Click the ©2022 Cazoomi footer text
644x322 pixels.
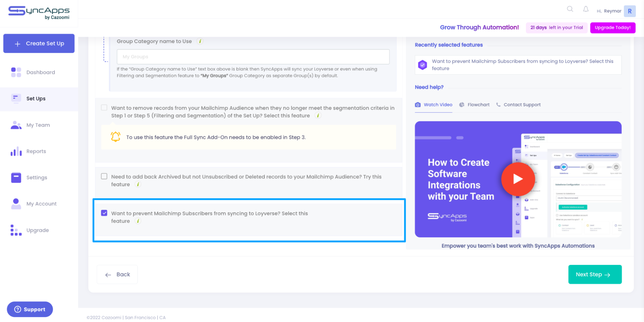[x=126, y=318]
